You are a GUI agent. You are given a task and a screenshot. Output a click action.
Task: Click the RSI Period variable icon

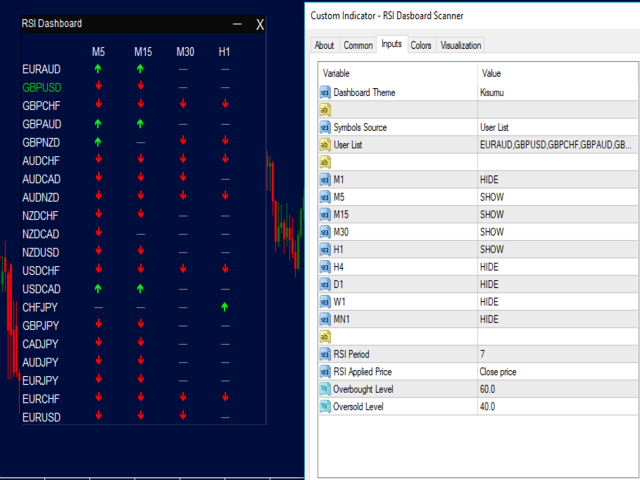pos(325,354)
